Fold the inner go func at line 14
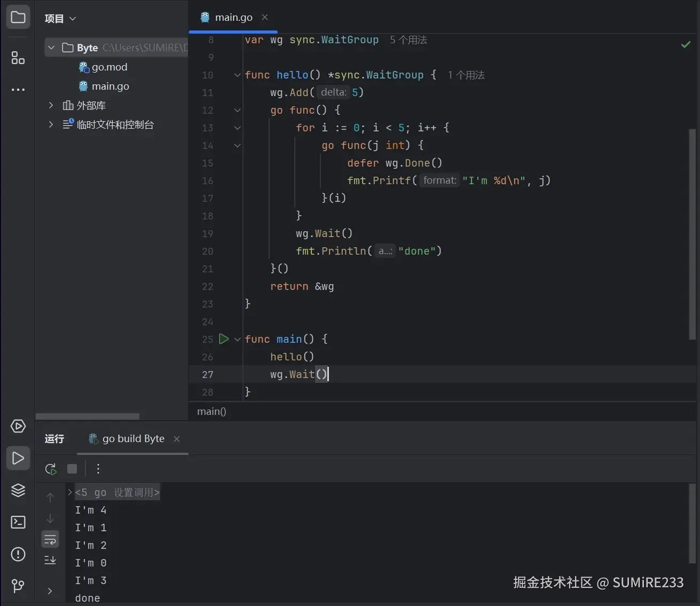700x606 pixels. click(237, 145)
